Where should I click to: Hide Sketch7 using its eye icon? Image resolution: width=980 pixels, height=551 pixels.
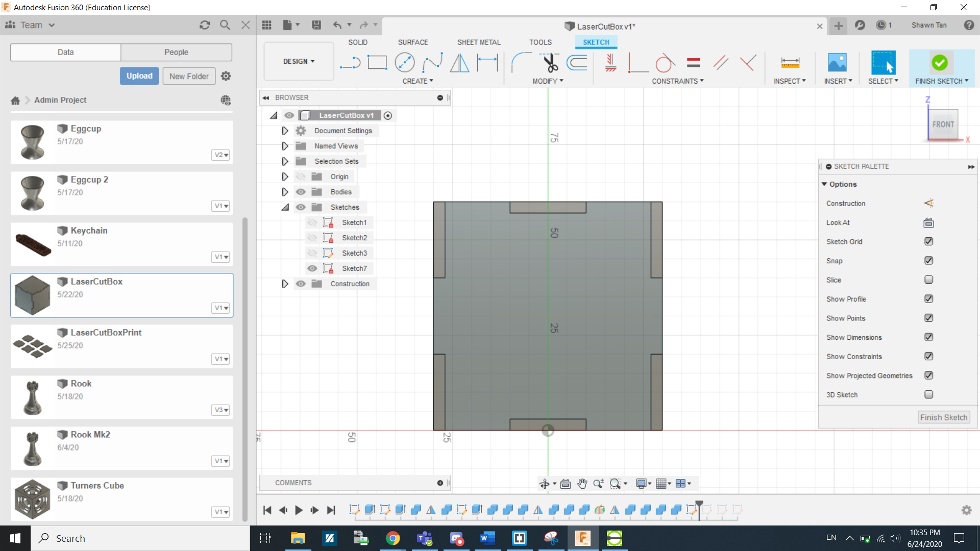(312, 268)
